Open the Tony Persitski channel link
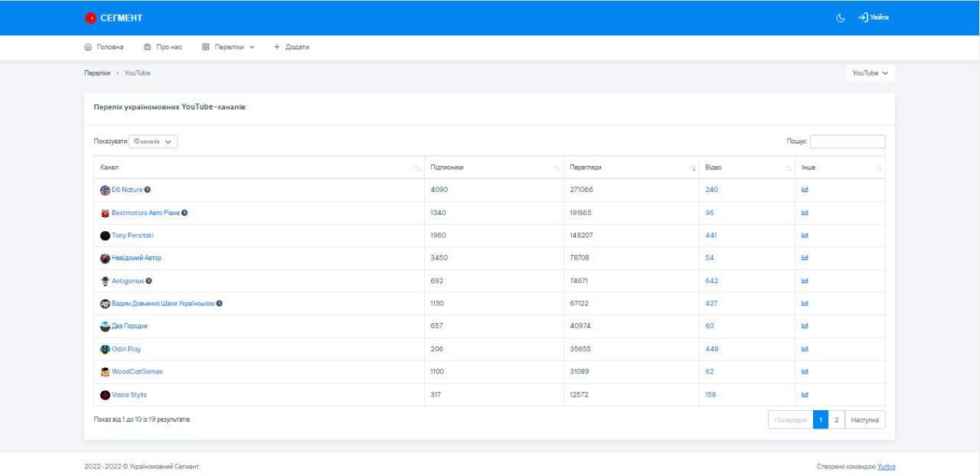The width and height of the screenshot is (980, 476). (132, 236)
